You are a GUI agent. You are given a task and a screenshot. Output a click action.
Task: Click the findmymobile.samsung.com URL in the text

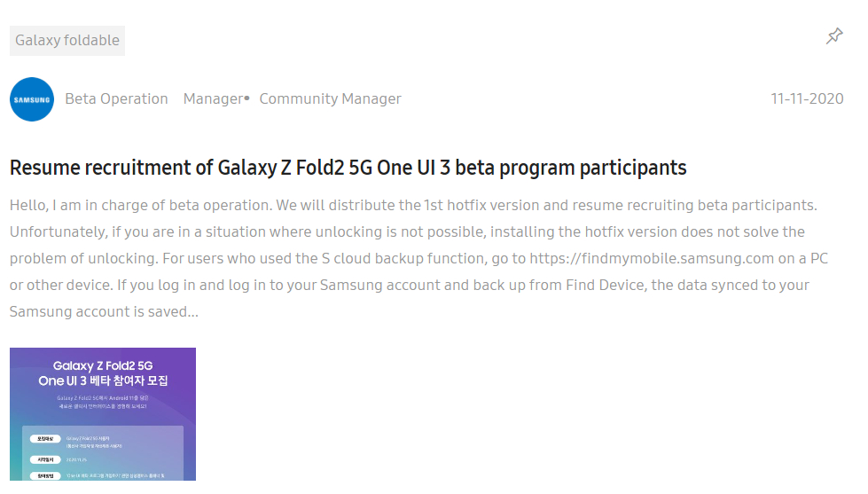(652, 259)
